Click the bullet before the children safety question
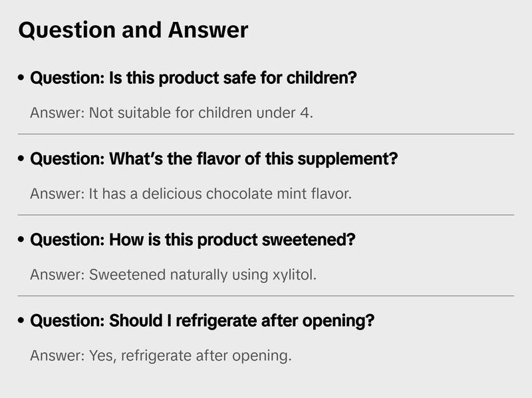 (x=22, y=79)
